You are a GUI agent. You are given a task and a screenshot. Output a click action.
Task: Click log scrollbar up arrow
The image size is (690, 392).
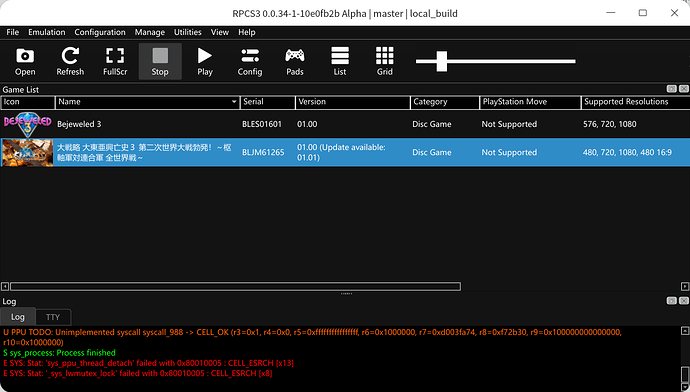point(685,331)
